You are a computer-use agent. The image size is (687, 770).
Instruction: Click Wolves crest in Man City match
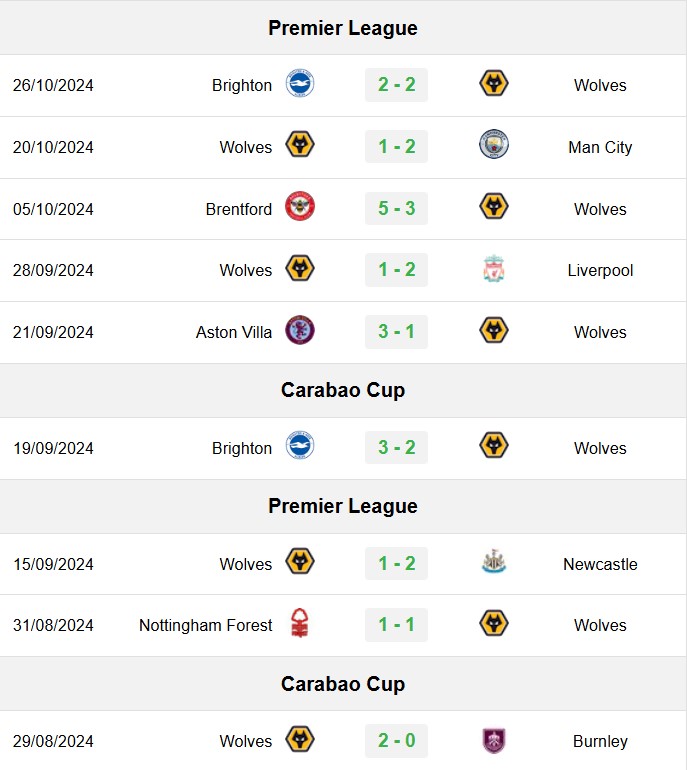click(300, 145)
